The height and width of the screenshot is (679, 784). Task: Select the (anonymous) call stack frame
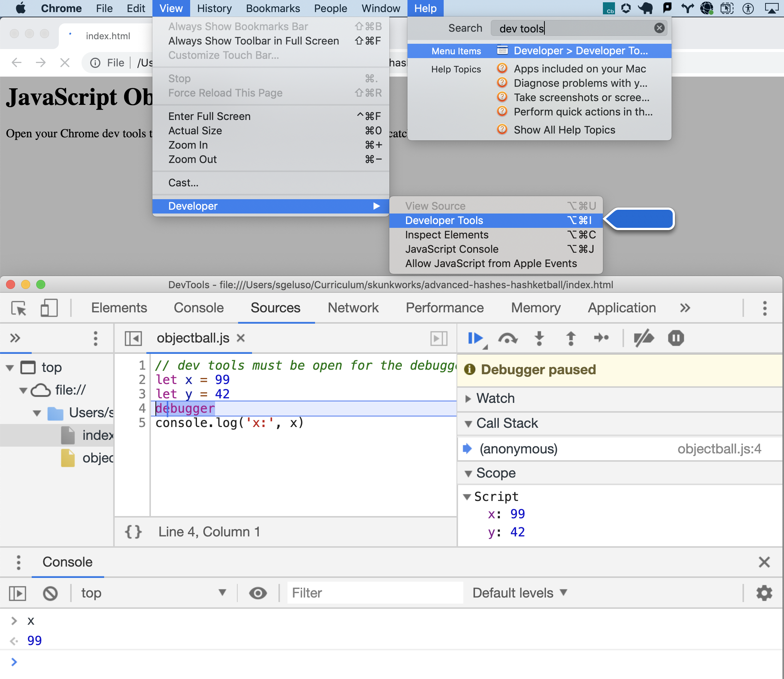pyautogui.click(x=620, y=449)
